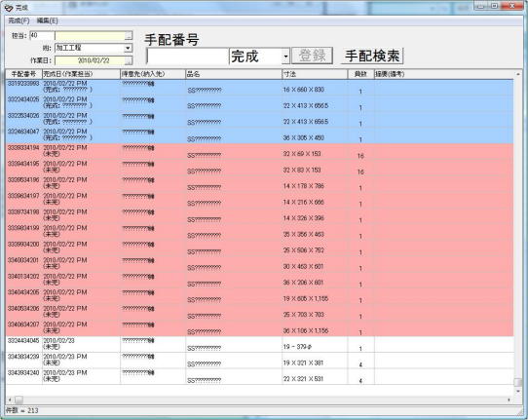528x420 pixels.
Task: Open the 完成(F) menu
Action: [x=19, y=20]
